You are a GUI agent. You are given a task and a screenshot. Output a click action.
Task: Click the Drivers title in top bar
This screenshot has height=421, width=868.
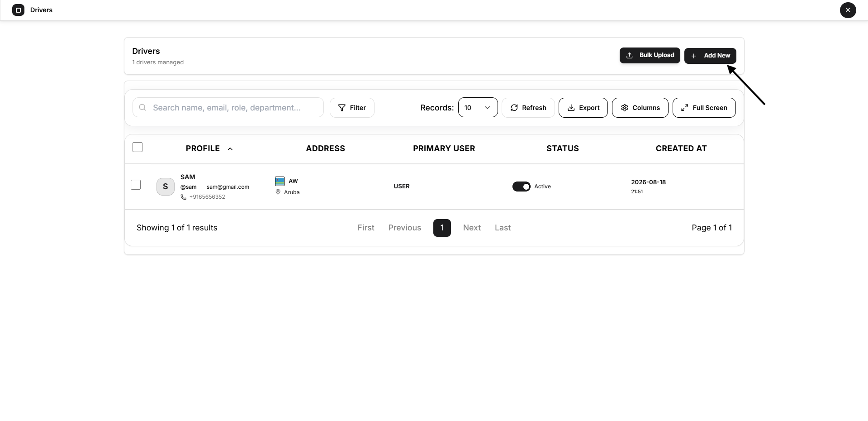(x=41, y=10)
